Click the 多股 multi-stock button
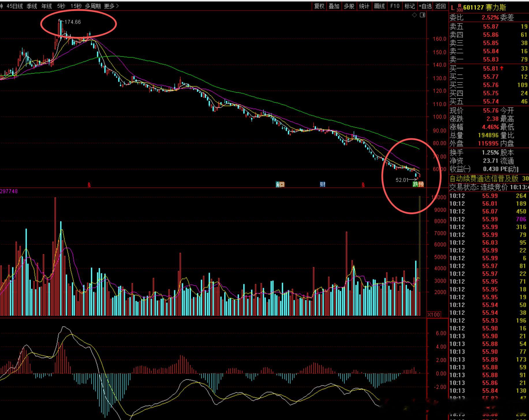Image resolution: width=529 pixels, height=420 pixels. (x=349, y=6)
